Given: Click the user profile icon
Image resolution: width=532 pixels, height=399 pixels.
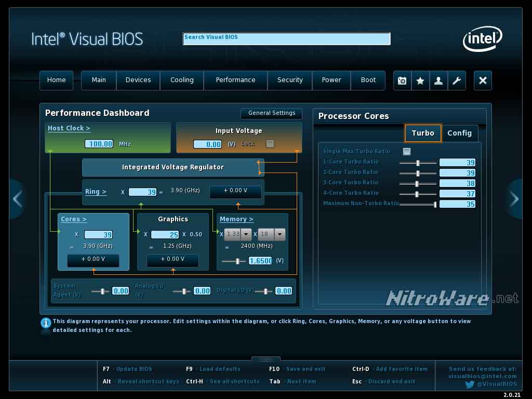Looking at the screenshot, I should (438, 81).
